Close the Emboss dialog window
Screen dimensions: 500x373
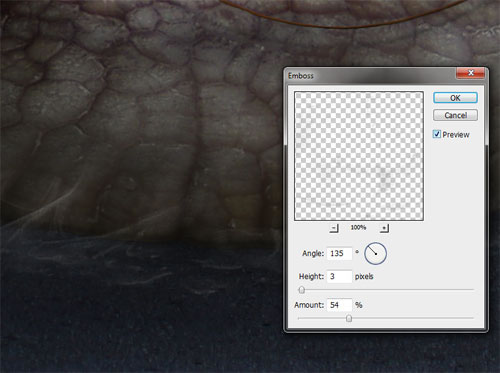(x=470, y=73)
